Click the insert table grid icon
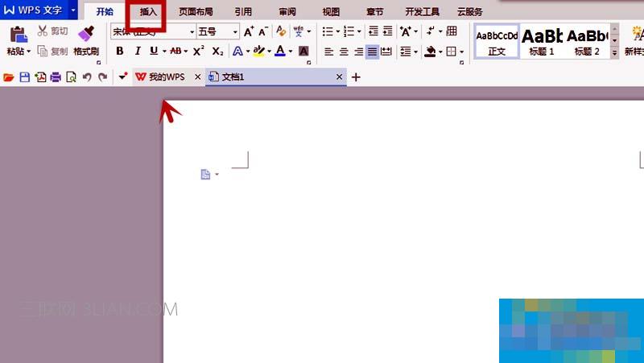 tap(452, 31)
